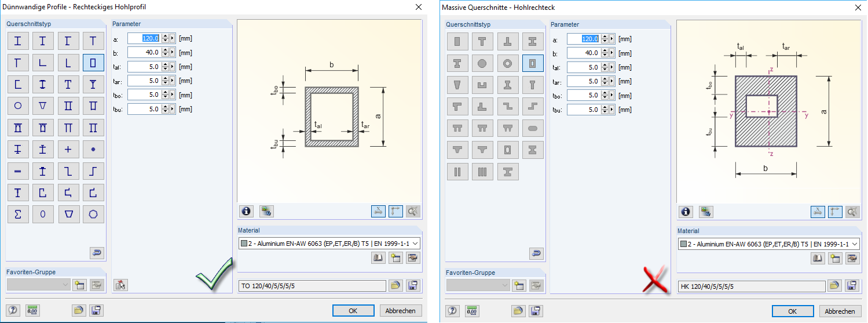Screen dimensions: 868x323
Task: Select the ring section in massive dialog
Action: pos(508,63)
